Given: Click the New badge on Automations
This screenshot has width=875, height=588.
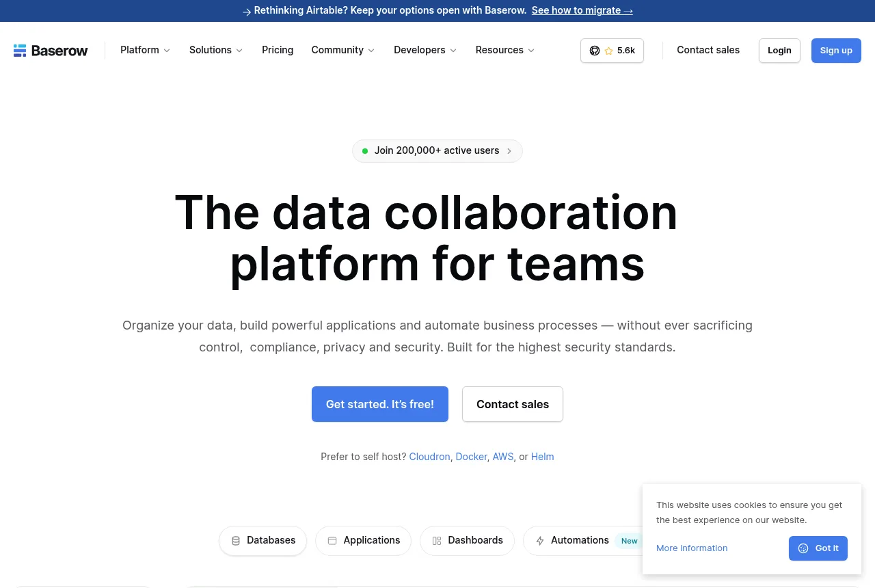Looking at the screenshot, I should [x=630, y=541].
